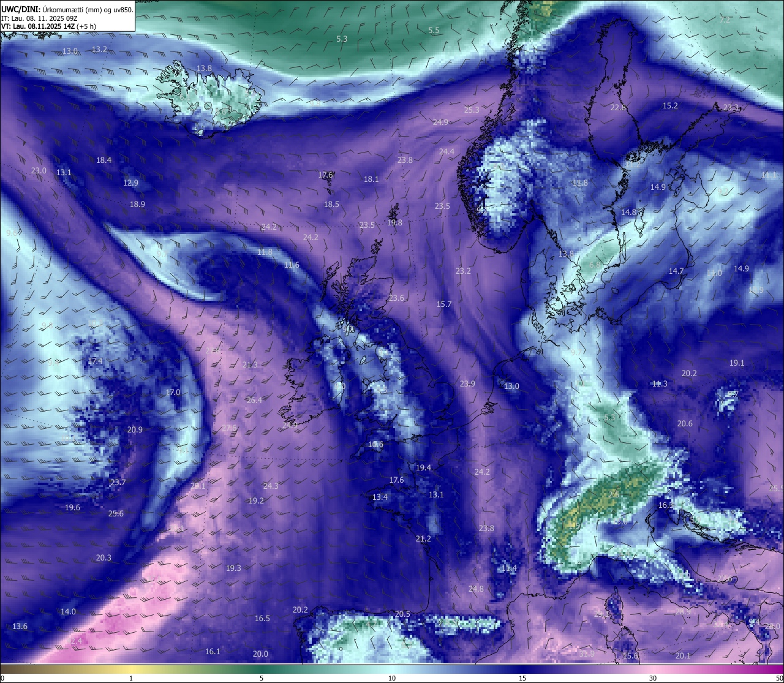The height and width of the screenshot is (683, 784).
Task: Click the '23.6' value east of Scotland
Action: (396, 298)
